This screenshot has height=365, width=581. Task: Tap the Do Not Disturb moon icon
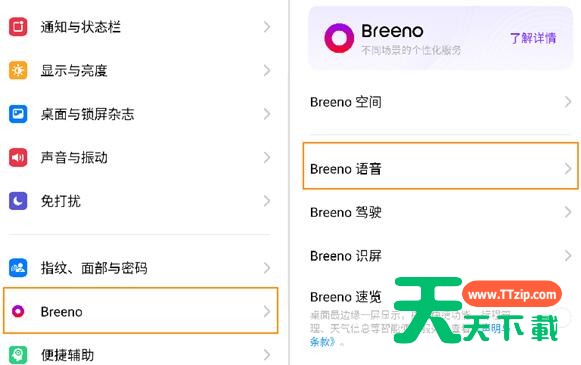click(x=18, y=201)
